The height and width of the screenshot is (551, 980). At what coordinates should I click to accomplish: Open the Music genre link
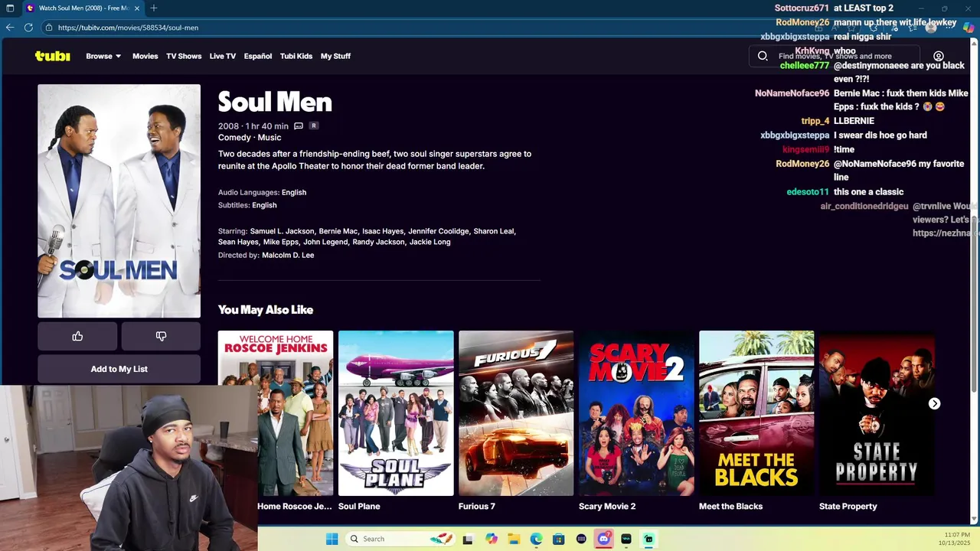(269, 138)
